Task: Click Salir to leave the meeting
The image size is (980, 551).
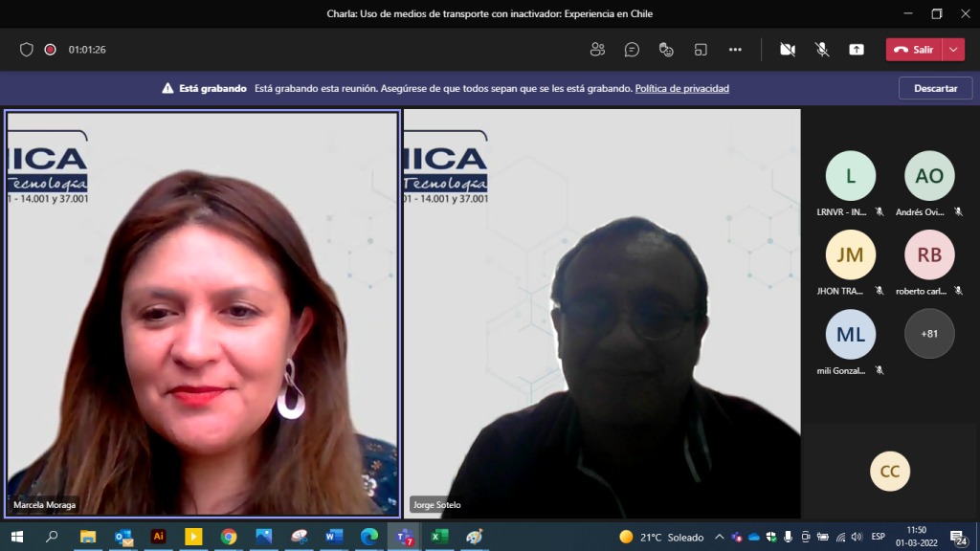Action: pos(914,50)
